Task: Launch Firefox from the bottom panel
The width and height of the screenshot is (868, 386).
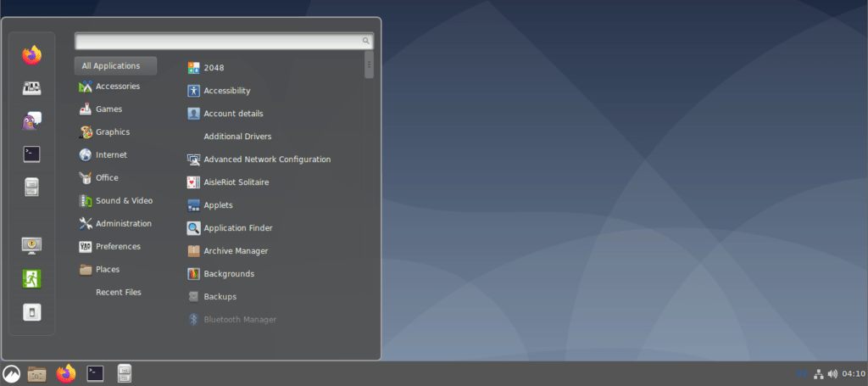Action: (x=66, y=374)
